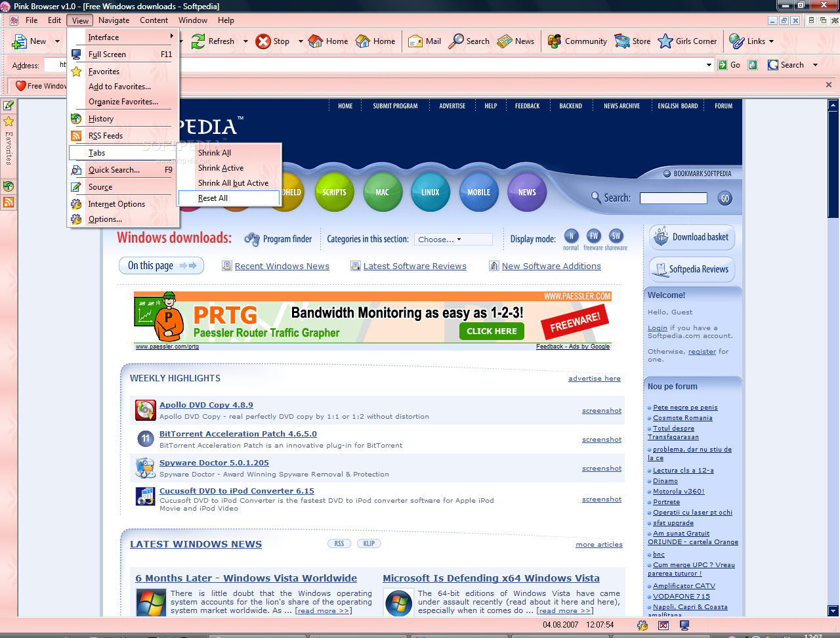Image resolution: width=840 pixels, height=638 pixels.
Task: Click the Login link in Welcome panel
Action: coord(658,328)
